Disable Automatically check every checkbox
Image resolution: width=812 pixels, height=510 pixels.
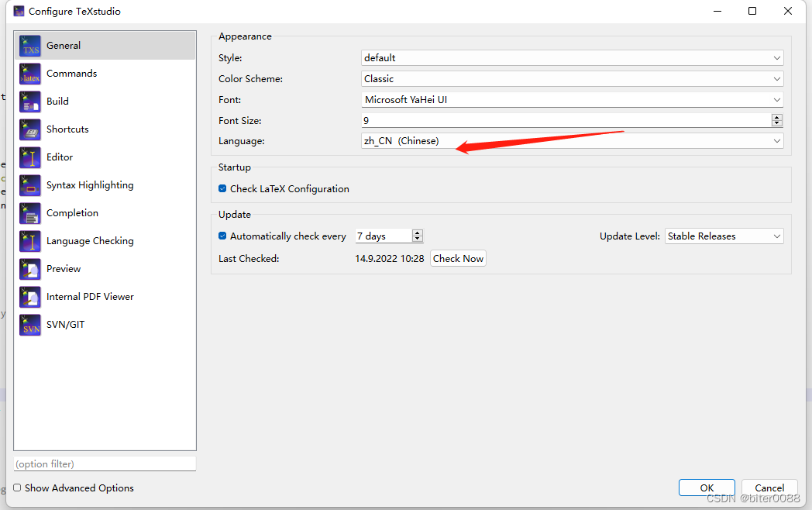pos(222,236)
